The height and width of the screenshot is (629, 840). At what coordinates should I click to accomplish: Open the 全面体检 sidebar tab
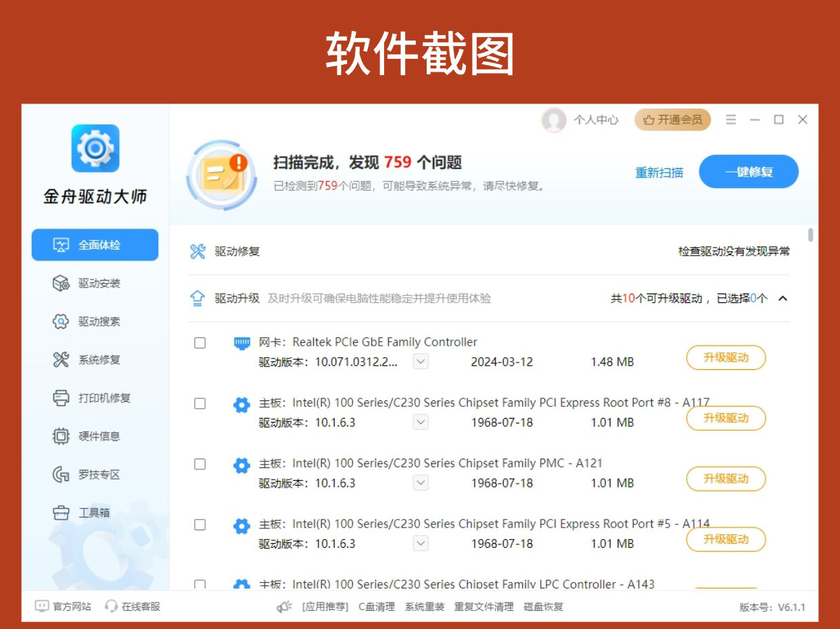[x=95, y=245]
